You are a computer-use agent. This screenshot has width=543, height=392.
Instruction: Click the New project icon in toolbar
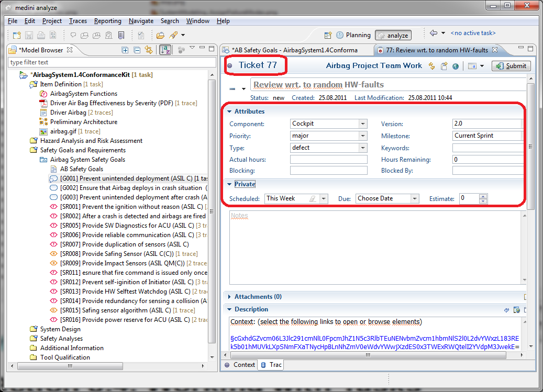point(17,35)
